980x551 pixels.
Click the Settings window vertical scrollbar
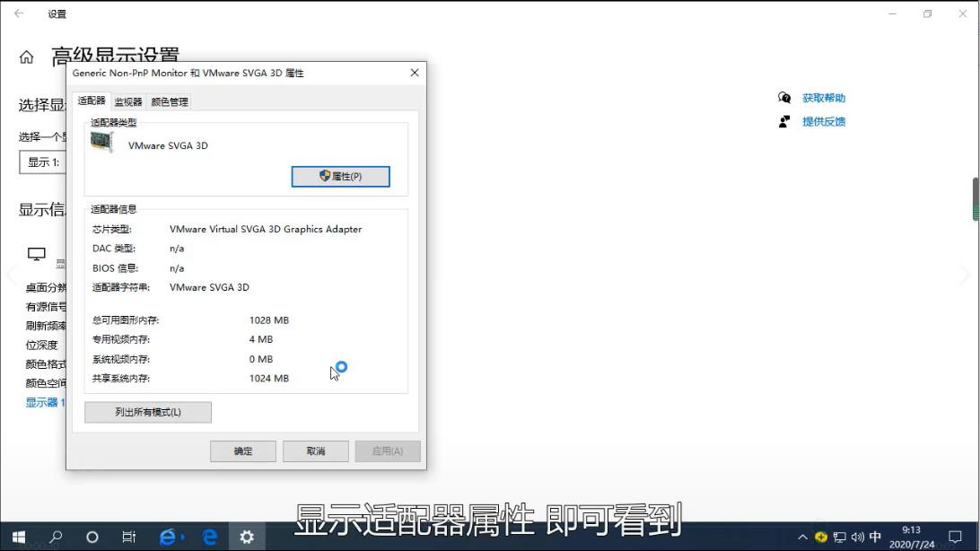[x=975, y=199]
